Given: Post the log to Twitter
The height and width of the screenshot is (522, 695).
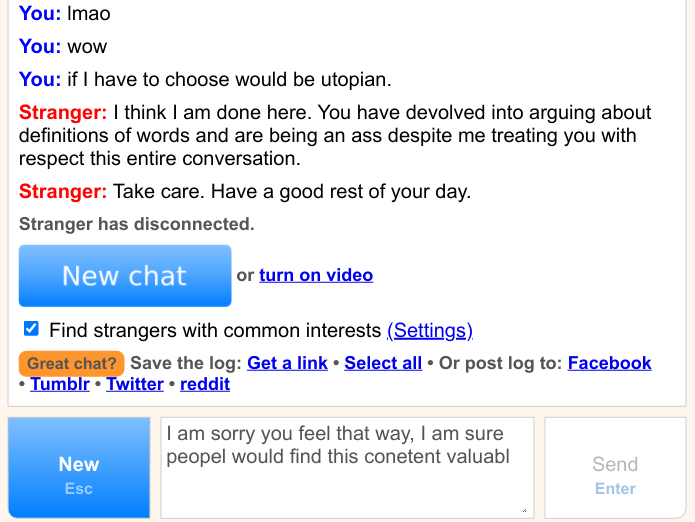Looking at the screenshot, I should [135, 384].
